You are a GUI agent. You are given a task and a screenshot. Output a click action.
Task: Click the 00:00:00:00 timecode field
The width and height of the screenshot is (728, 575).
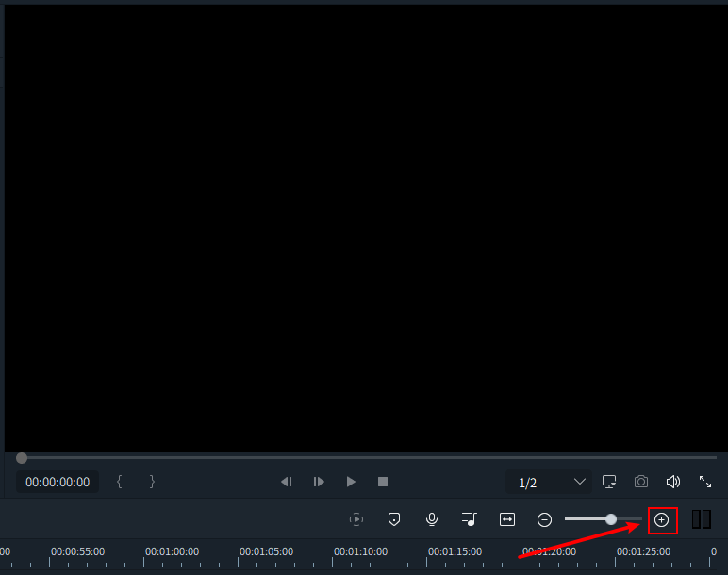58,483
